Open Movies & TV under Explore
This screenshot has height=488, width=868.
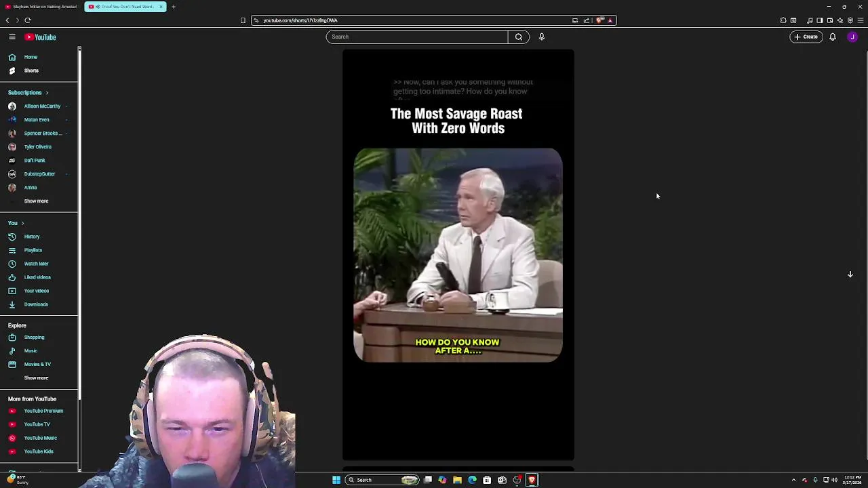pyautogui.click(x=39, y=365)
